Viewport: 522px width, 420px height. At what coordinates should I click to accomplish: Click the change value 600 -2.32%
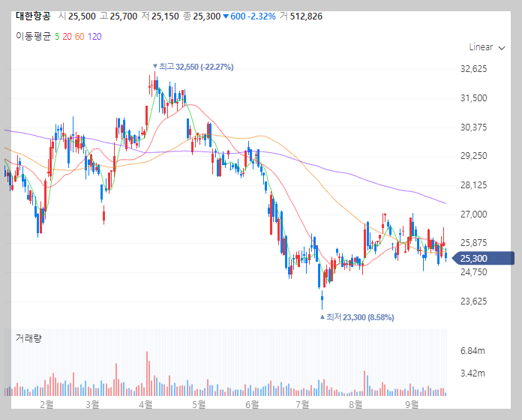coord(249,16)
